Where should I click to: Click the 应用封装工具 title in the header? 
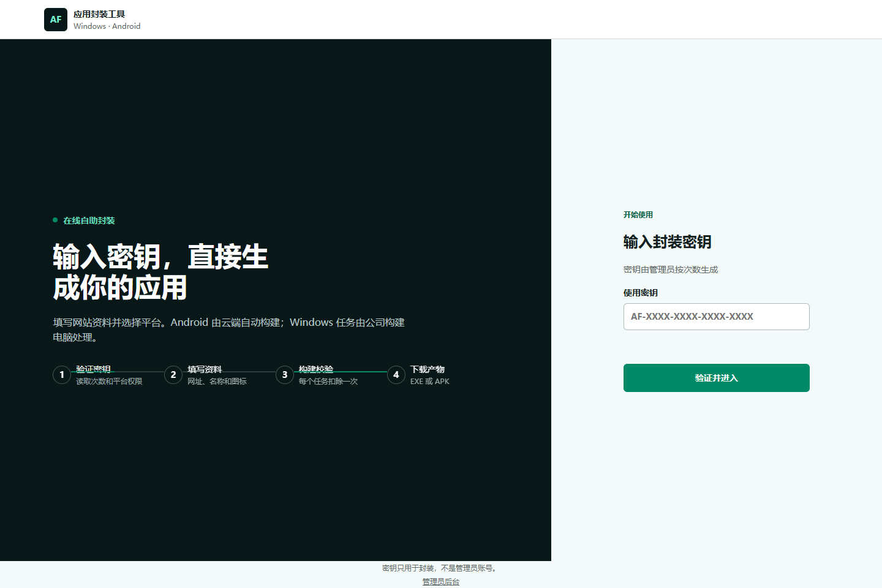click(99, 14)
